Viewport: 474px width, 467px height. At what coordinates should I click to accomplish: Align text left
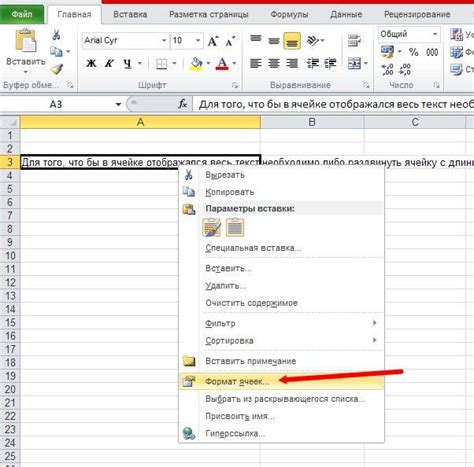[256, 63]
